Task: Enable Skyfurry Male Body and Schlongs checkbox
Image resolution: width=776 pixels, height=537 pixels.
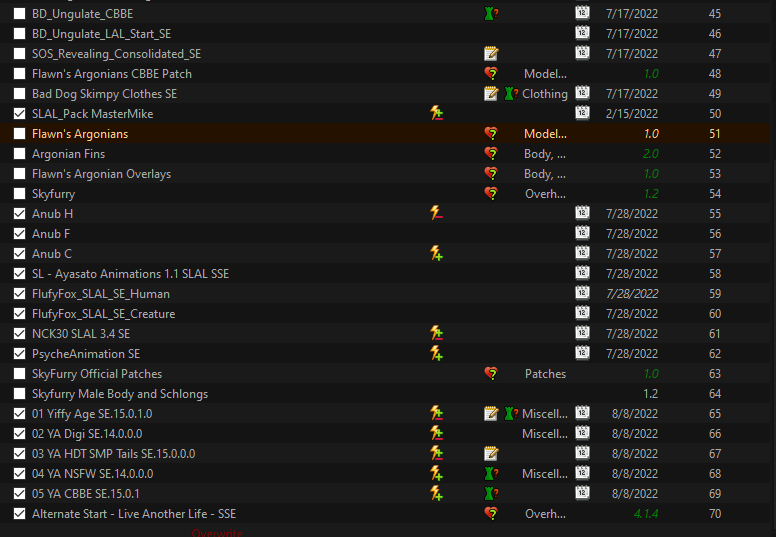Action: tap(19, 393)
